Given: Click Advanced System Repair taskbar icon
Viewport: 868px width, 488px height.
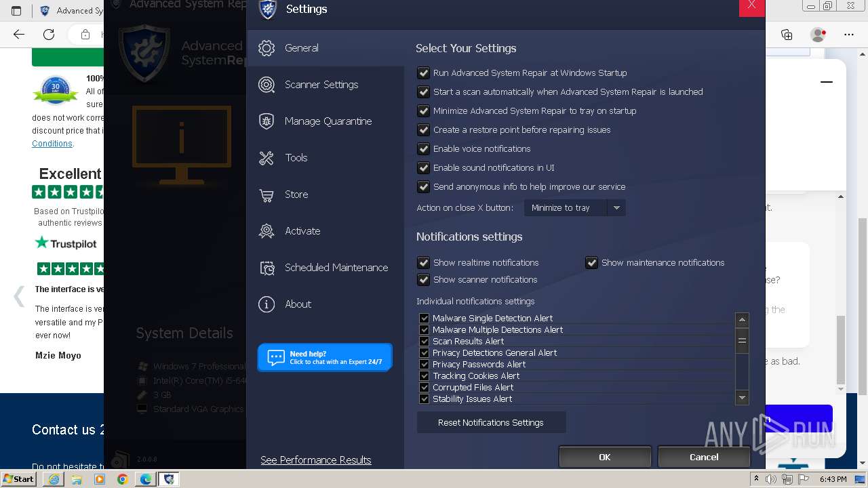Looking at the screenshot, I should pos(169,479).
